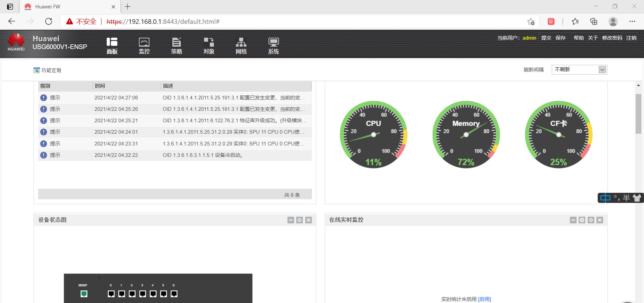Click the Huawei logo

pos(16,42)
